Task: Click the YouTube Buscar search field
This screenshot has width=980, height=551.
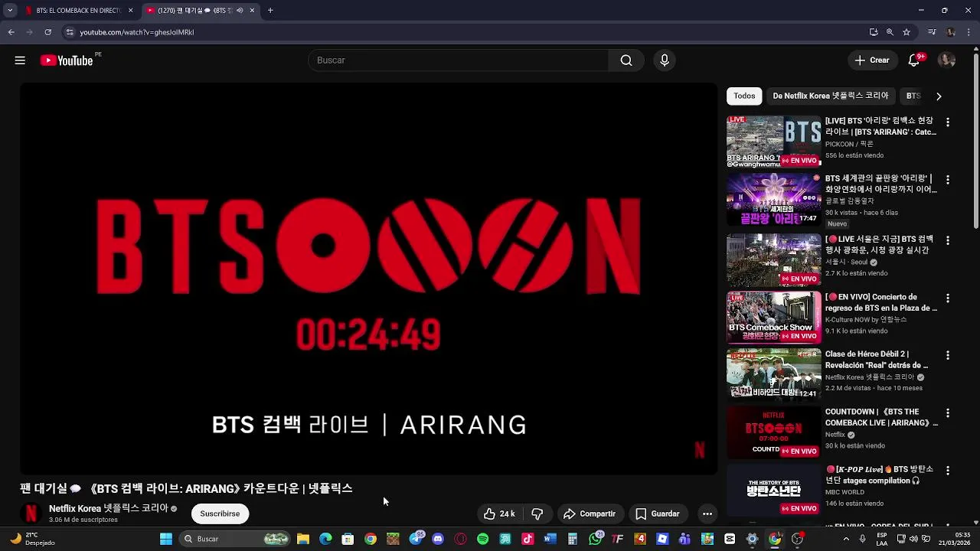Action: tap(458, 60)
